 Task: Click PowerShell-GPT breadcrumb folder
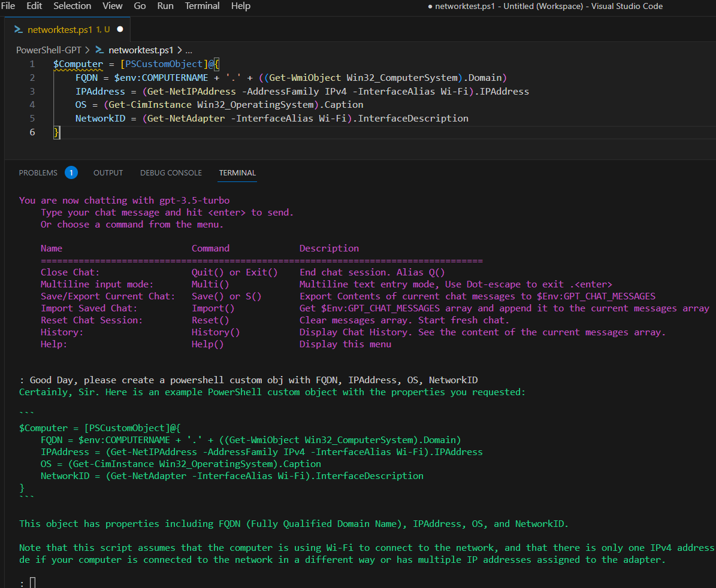coord(49,50)
